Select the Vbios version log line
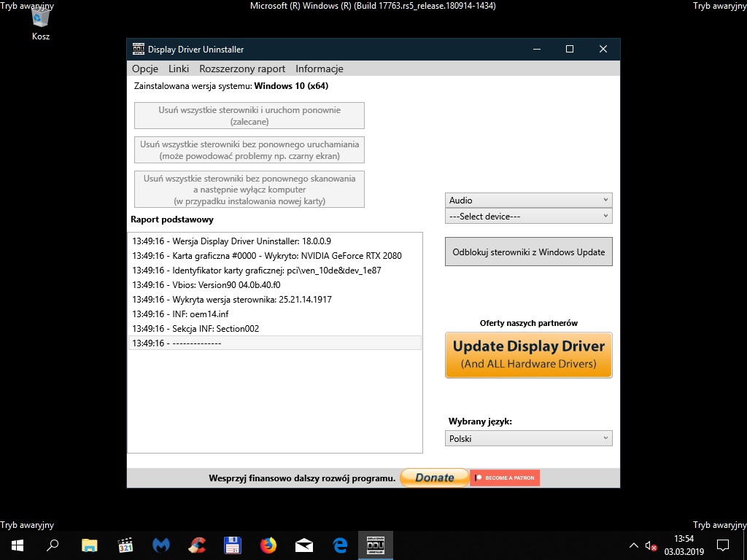 275,285
